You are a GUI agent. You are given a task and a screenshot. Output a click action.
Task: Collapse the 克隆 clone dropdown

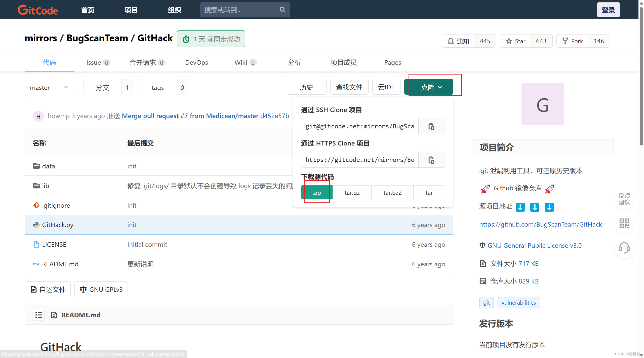(429, 87)
